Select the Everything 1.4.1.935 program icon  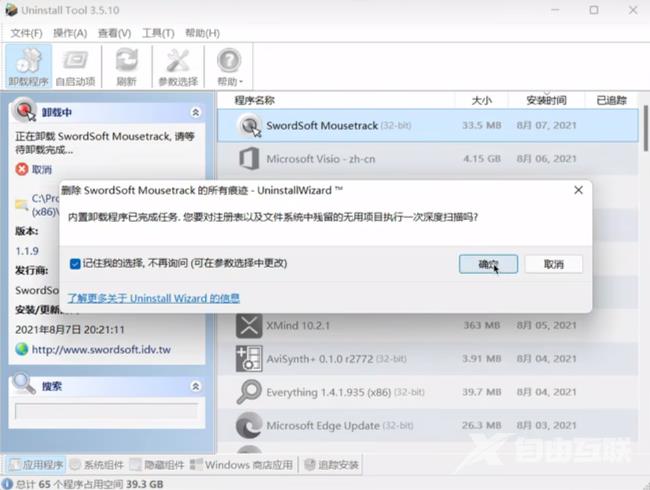[249, 393]
